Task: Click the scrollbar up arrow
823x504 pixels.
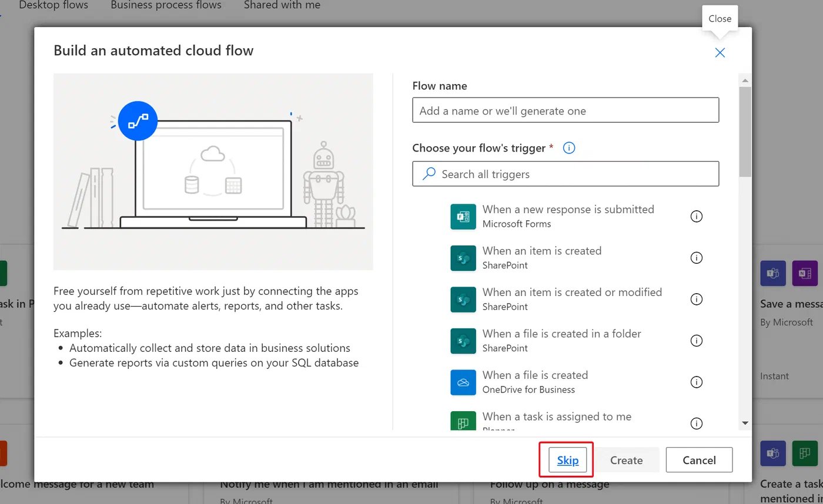Action: pyautogui.click(x=745, y=80)
